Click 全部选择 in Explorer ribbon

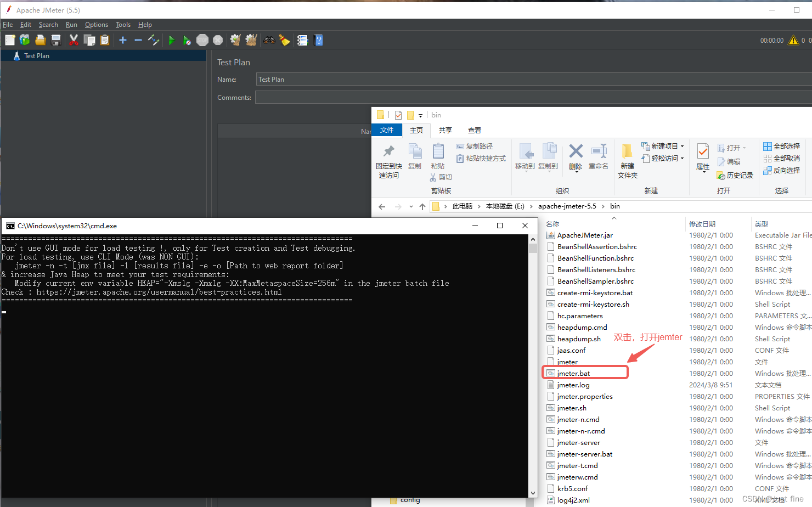pos(782,147)
